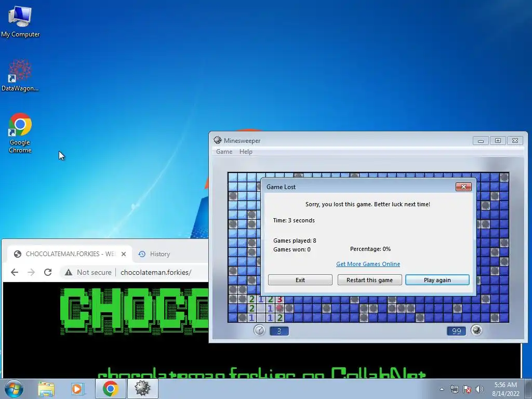Click the red number 3 cell
The width and height of the screenshot is (532, 399).
coord(280,299)
